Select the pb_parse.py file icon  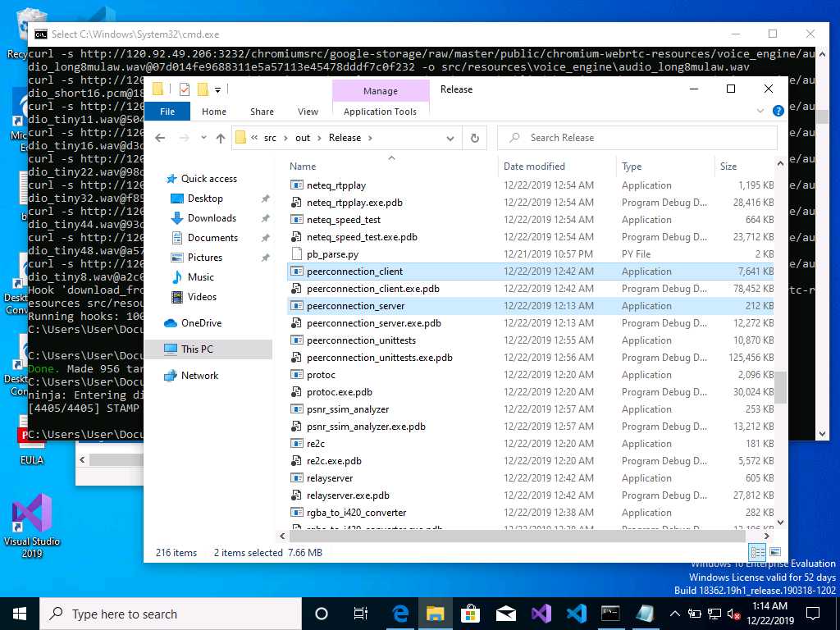(x=296, y=254)
